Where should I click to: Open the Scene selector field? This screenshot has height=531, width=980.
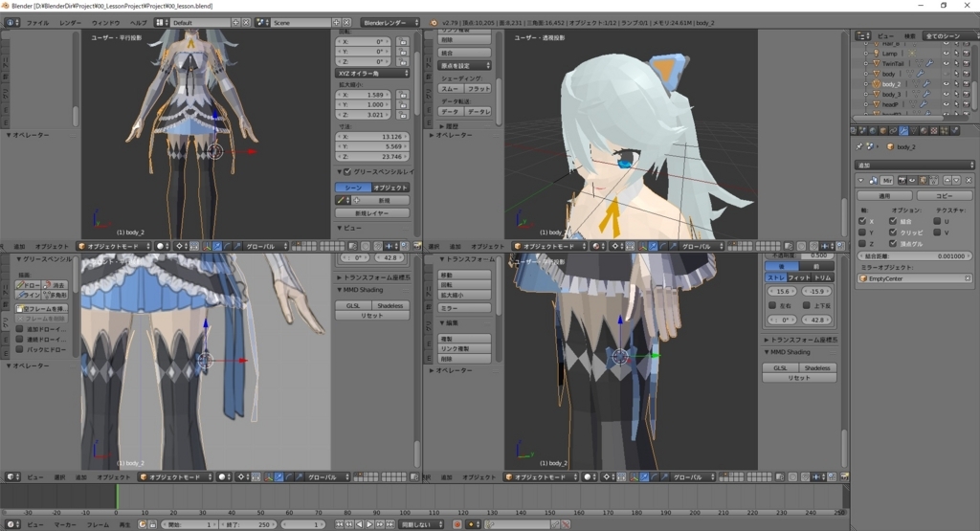(x=301, y=23)
